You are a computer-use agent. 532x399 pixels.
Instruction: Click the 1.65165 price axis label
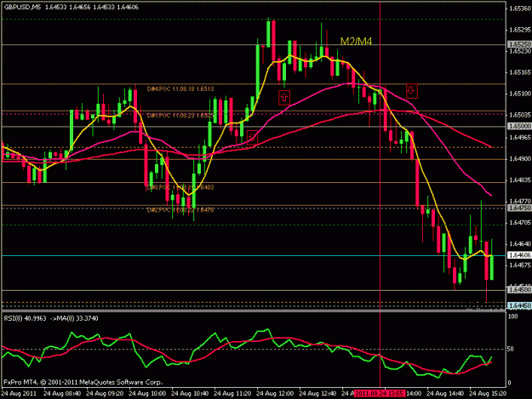(x=520, y=72)
